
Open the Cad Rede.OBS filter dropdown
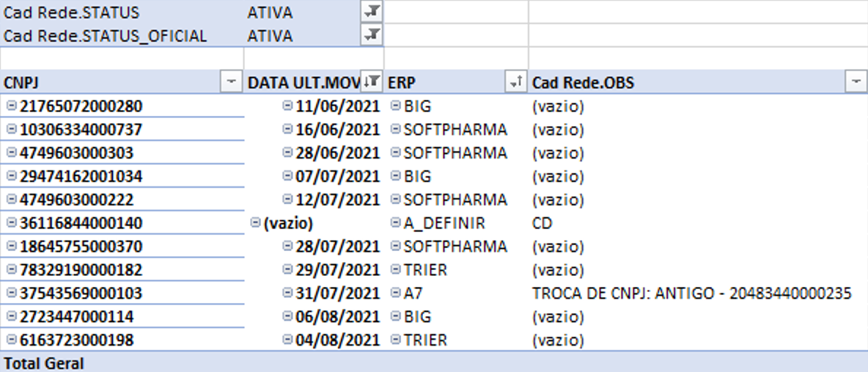[856, 83]
